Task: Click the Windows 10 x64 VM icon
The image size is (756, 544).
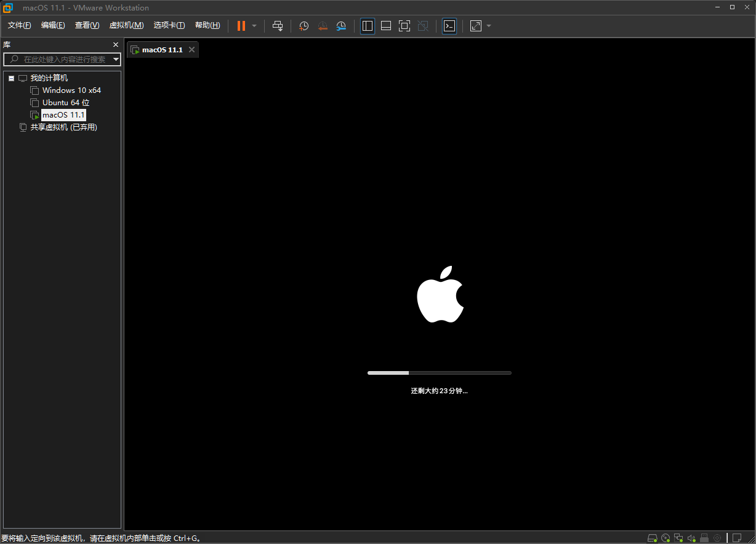Action: (35, 90)
